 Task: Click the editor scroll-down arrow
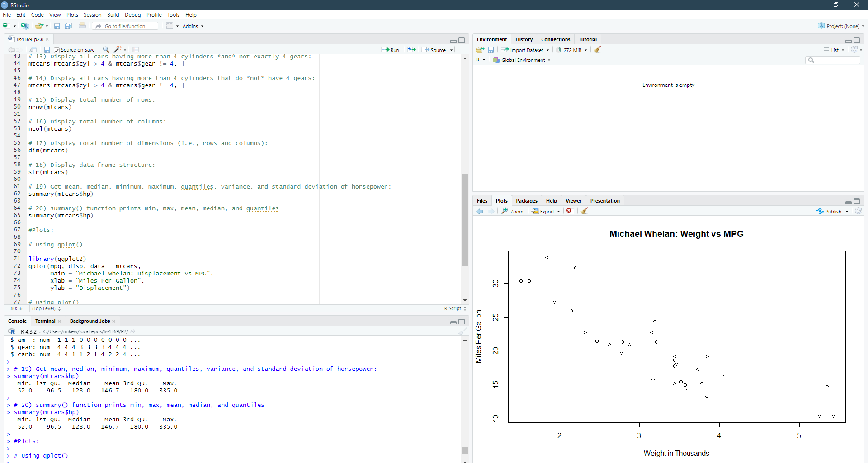tap(465, 300)
